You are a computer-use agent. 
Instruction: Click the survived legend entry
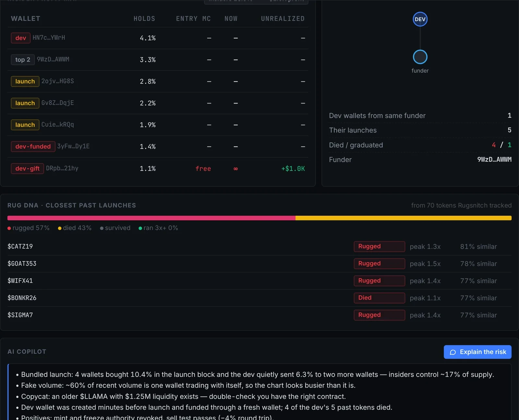115,228
